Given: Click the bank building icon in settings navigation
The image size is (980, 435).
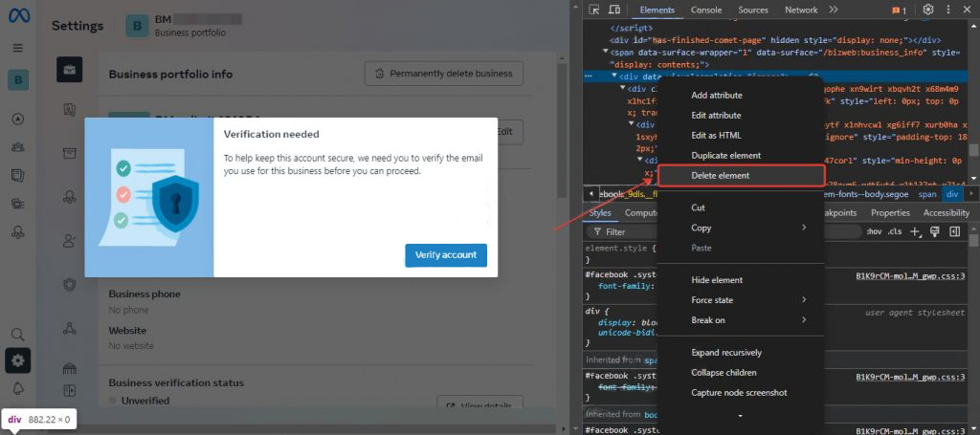Looking at the screenshot, I should click(x=69, y=369).
